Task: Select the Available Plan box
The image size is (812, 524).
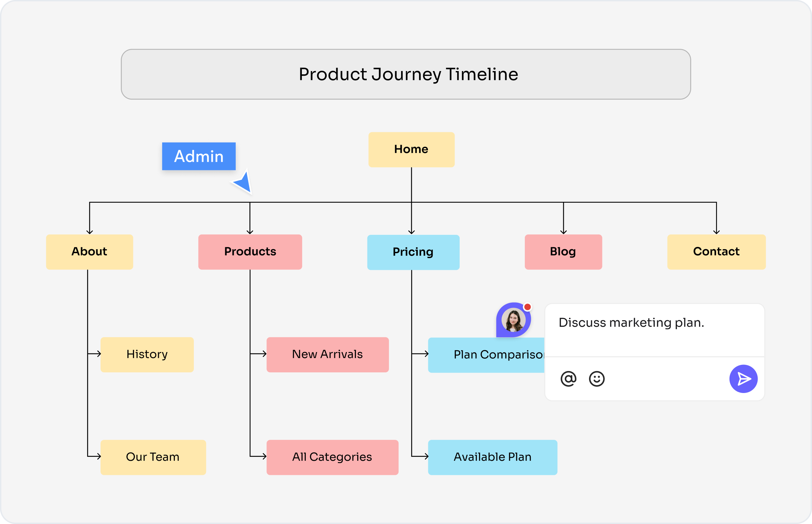Action: [x=492, y=457]
